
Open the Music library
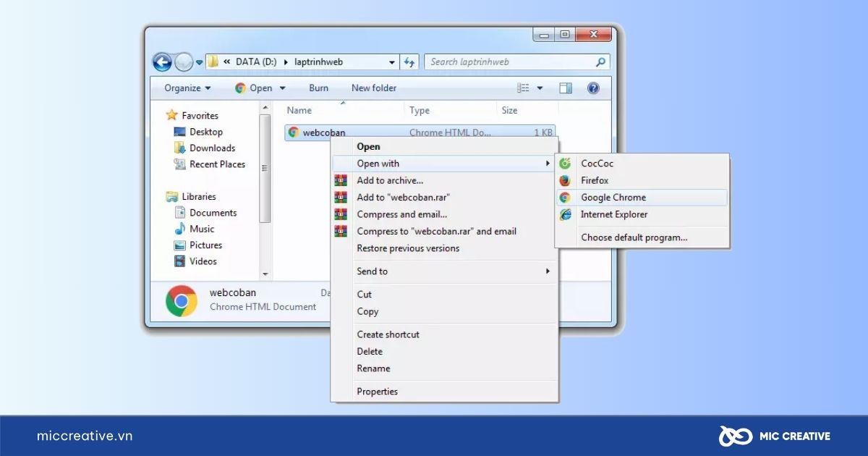(x=194, y=229)
